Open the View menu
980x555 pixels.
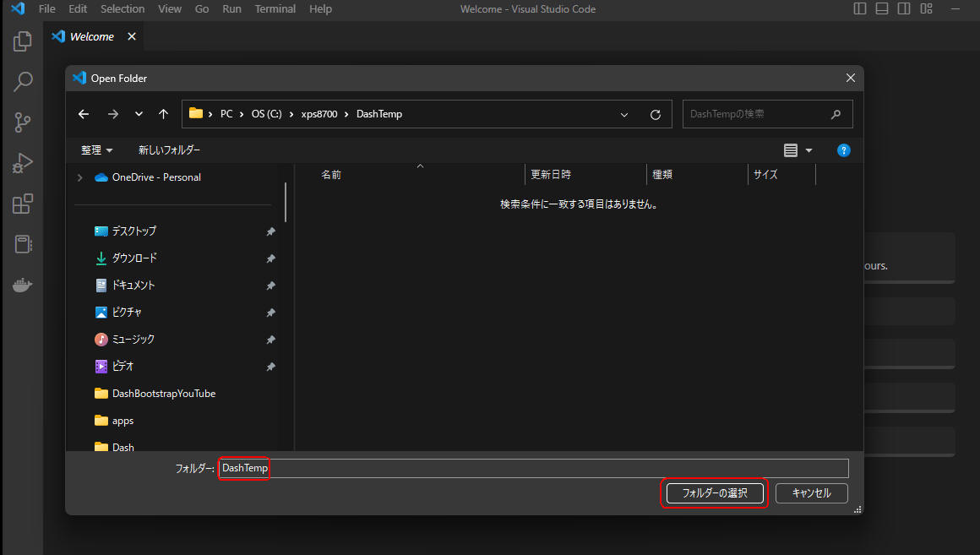(169, 8)
